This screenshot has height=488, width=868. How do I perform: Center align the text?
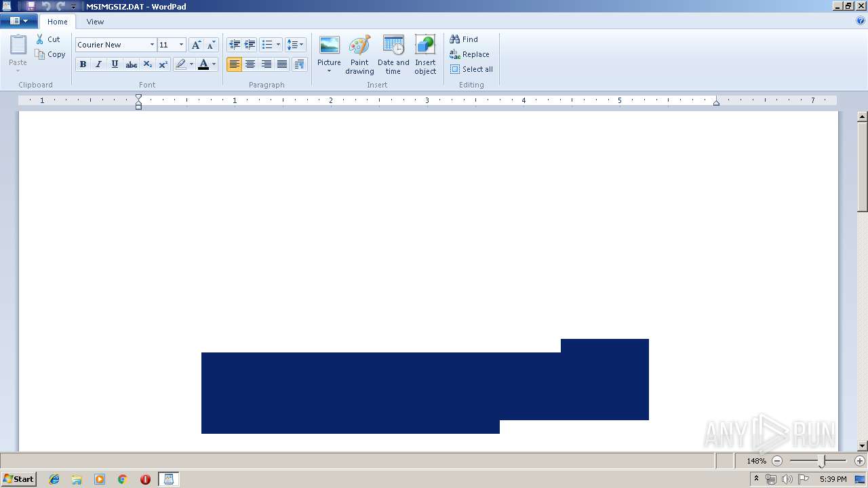[250, 64]
